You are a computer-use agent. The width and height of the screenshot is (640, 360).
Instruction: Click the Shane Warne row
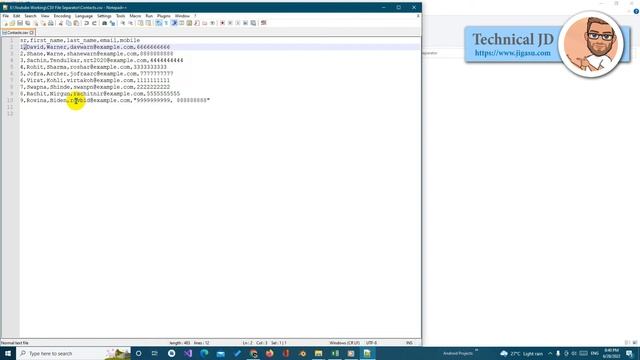pos(97,53)
